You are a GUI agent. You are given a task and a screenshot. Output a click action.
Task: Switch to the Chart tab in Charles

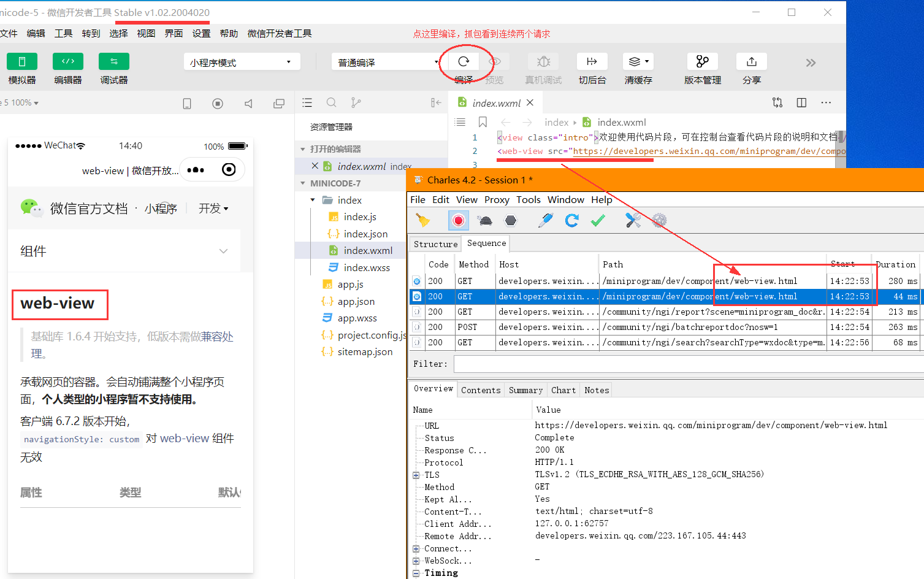tap(563, 390)
